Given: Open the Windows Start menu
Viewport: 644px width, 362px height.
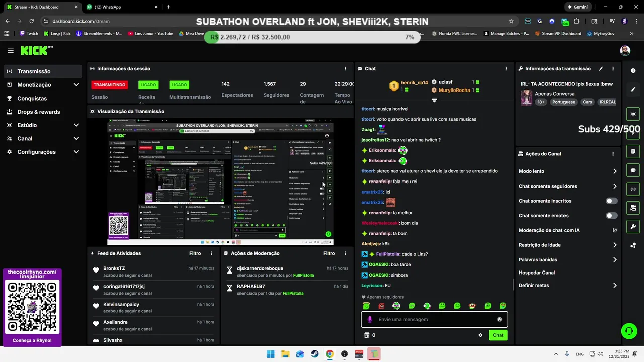Looking at the screenshot, I should point(270,354).
